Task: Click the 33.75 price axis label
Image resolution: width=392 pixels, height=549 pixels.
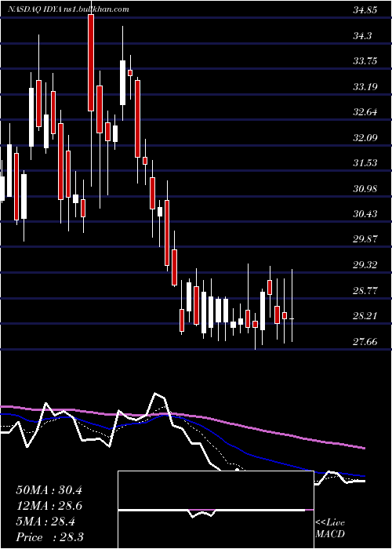Action: click(365, 62)
